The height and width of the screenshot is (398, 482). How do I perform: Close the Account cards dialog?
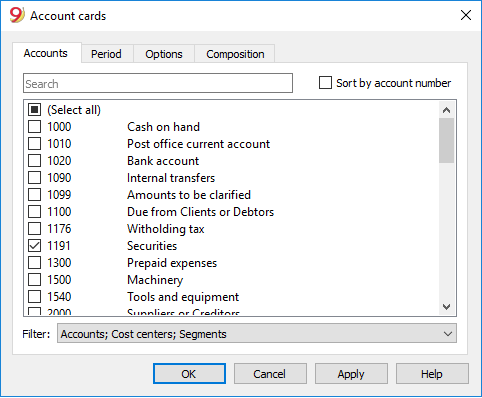pos(466,15)
